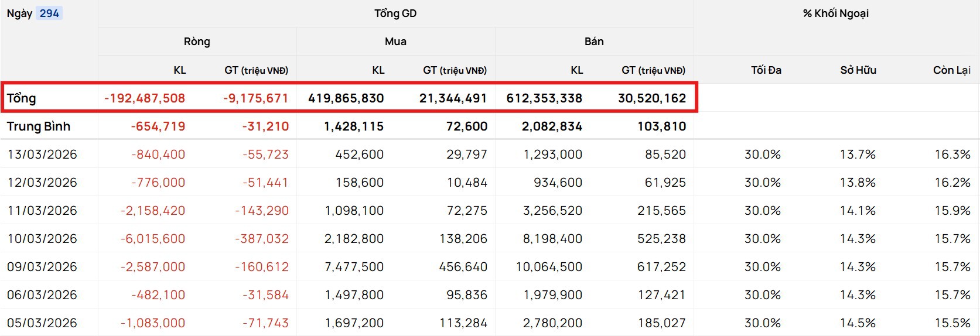Open the 13/03/2026 date row
This screenshot has height=336, width=980.
42,155
